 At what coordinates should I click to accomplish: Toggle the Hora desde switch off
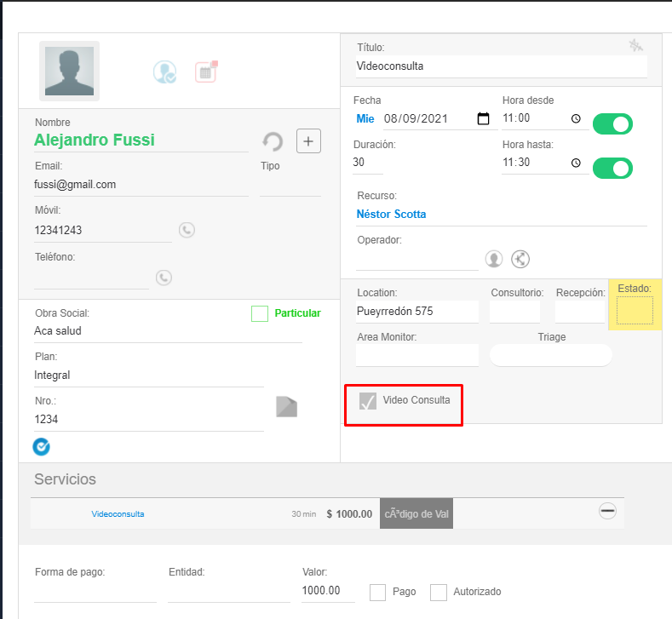tap(612, 124)
